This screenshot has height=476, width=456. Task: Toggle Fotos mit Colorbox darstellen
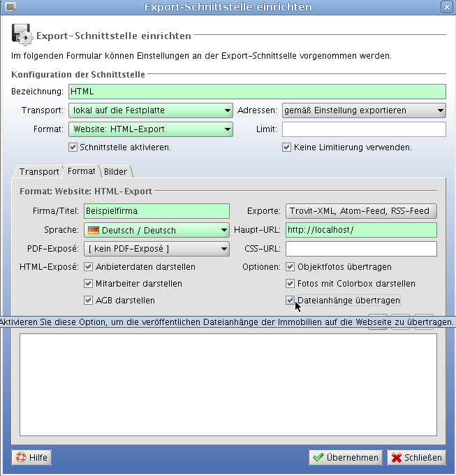coord(290,284)
